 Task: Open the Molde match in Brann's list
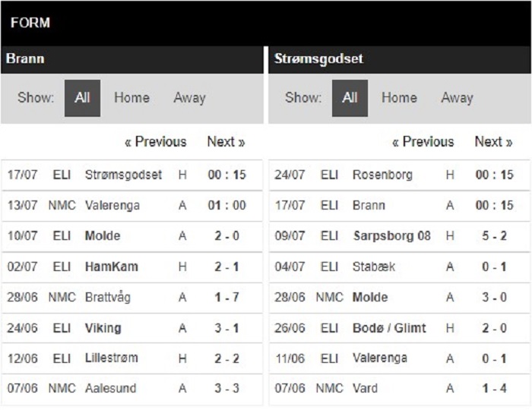point(132,236)
